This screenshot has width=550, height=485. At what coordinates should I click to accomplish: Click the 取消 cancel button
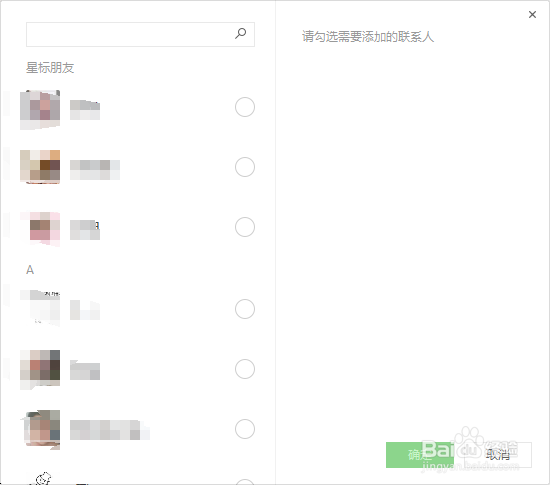498,455
